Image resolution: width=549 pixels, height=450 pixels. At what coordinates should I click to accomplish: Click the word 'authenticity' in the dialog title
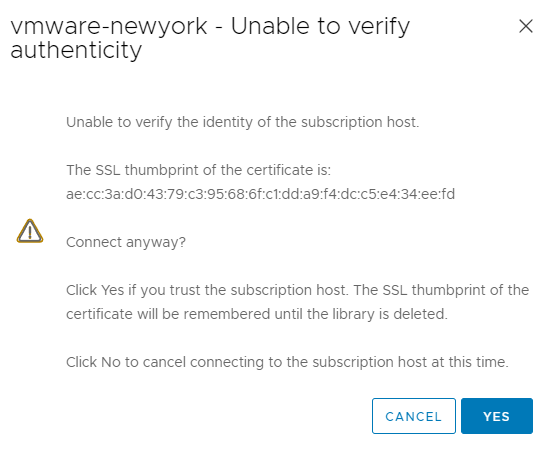point(76,51)
